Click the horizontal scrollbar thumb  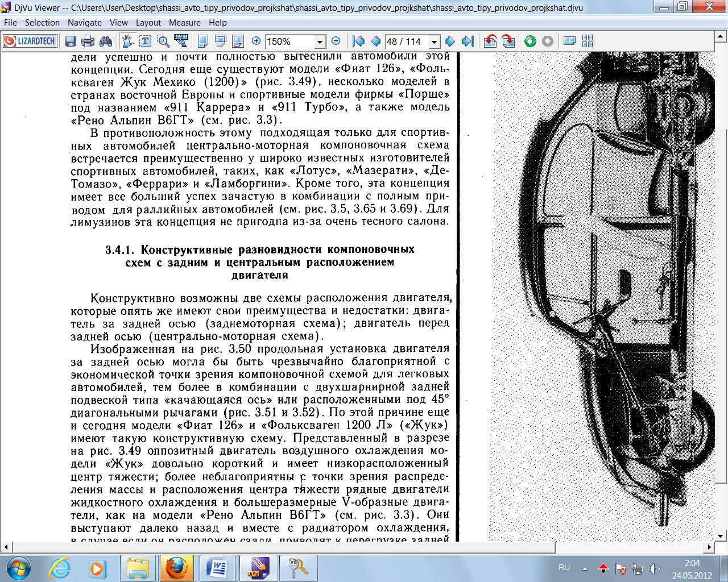(x=283, y=547)
